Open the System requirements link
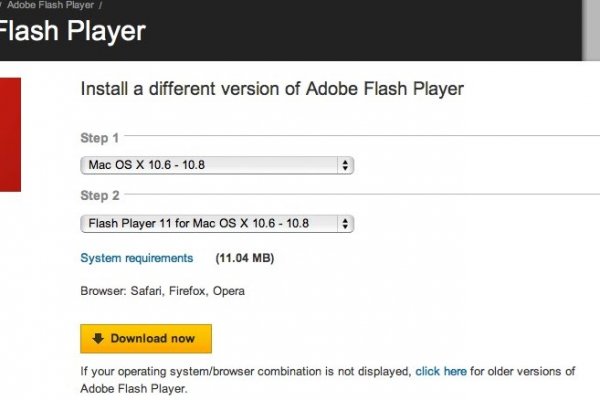Screen dimensions: 600x400 (136, 258)
